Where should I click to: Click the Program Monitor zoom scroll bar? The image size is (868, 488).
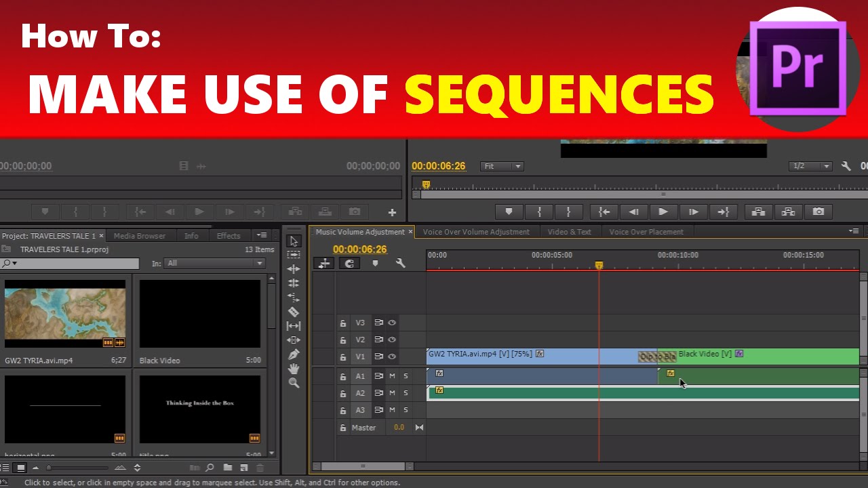click(663, 195)
